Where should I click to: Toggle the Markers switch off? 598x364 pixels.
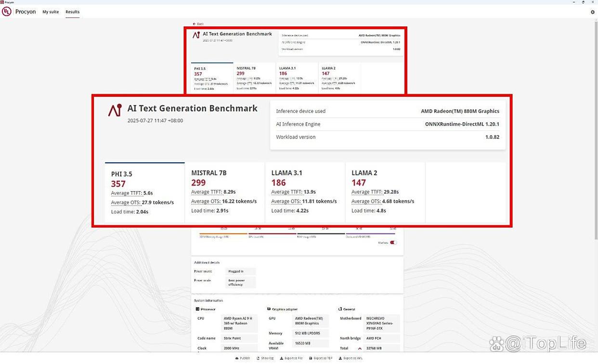tap(393, 243)
